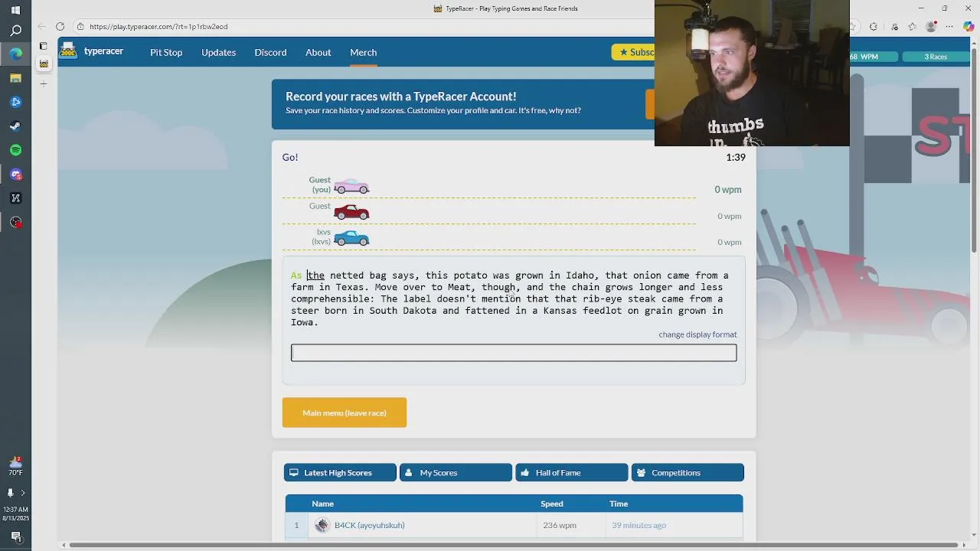Click the typeracer logo

pyautogui.click(x=91, y=51)
